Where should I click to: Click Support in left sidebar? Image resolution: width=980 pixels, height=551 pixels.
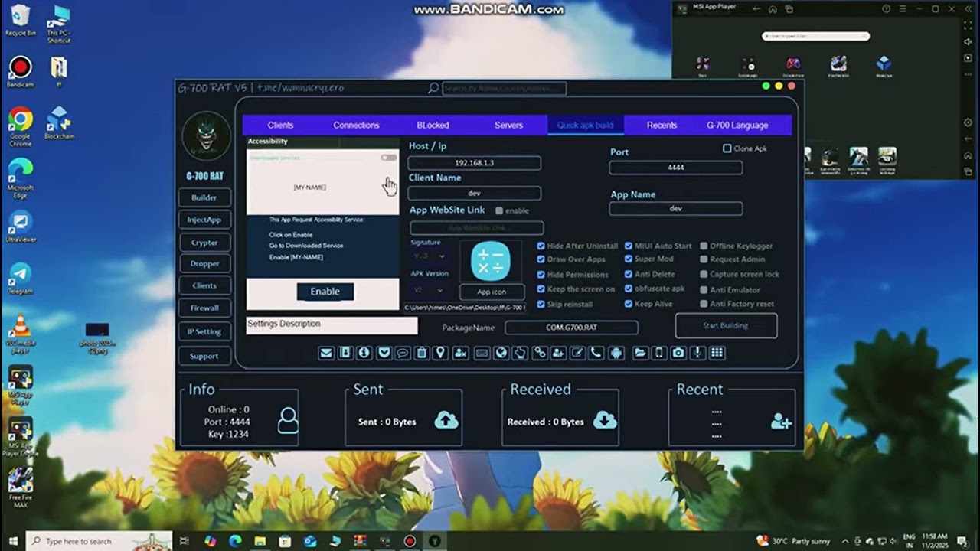[x=204, y=356]
